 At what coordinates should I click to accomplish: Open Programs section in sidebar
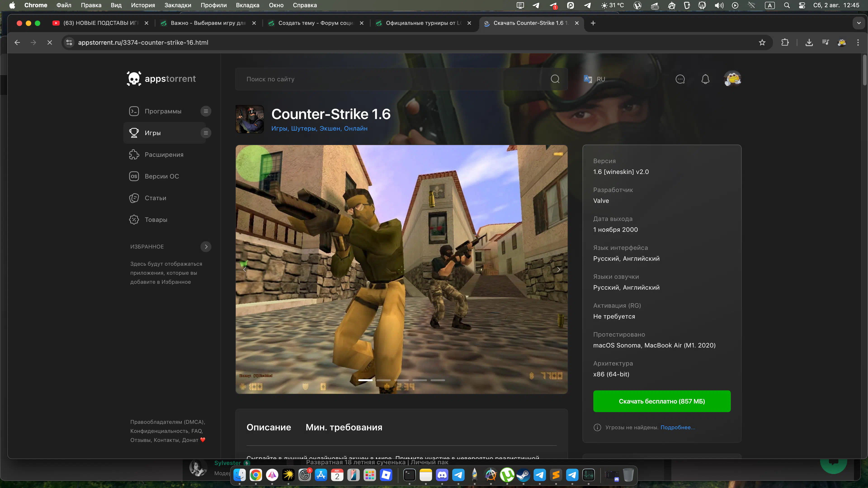click(x=163, y=111)
